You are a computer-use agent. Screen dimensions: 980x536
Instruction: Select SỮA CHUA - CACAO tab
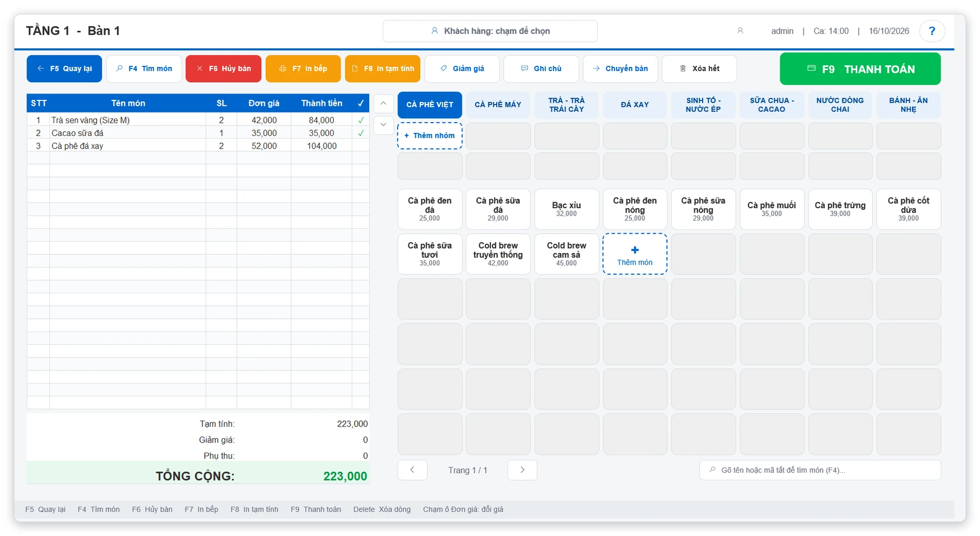click(772, 105)
